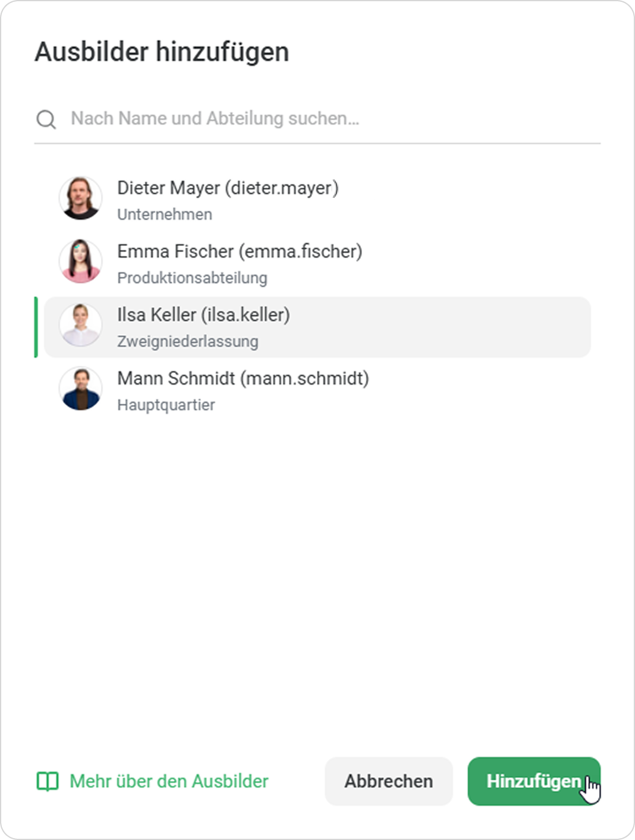Click the search magnifier icon
Viewport: 635px width, 840px height.
coord(46,119)
